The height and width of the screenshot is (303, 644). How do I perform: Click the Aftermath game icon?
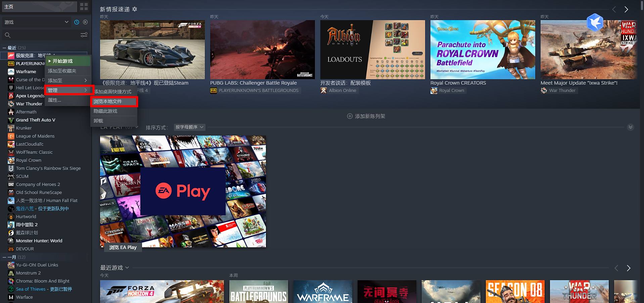coord(11,112)
